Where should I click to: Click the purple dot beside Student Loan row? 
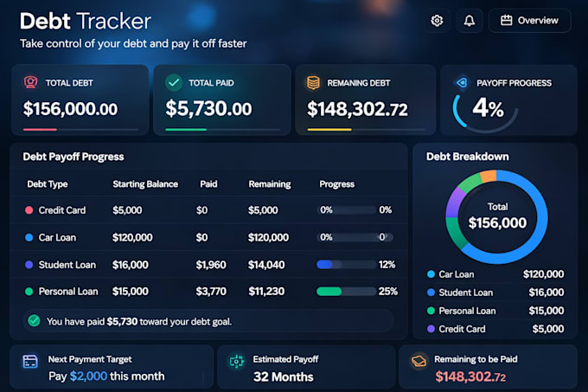pos(29,265)
